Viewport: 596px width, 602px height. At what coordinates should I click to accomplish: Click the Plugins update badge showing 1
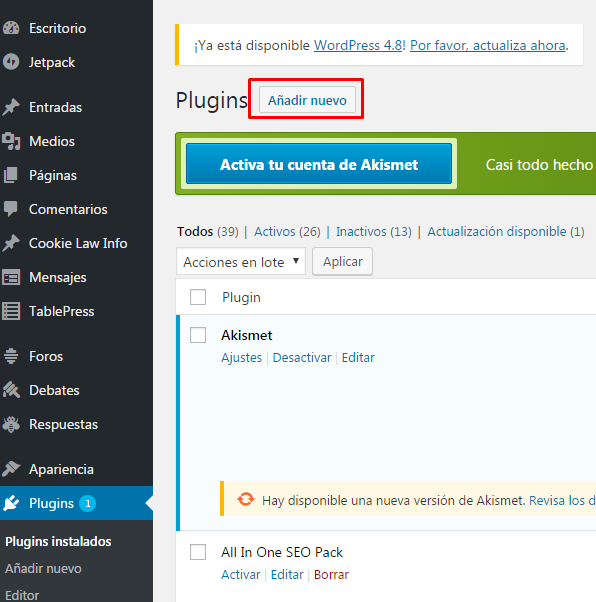pyautogui.click(x=88, y=503)
